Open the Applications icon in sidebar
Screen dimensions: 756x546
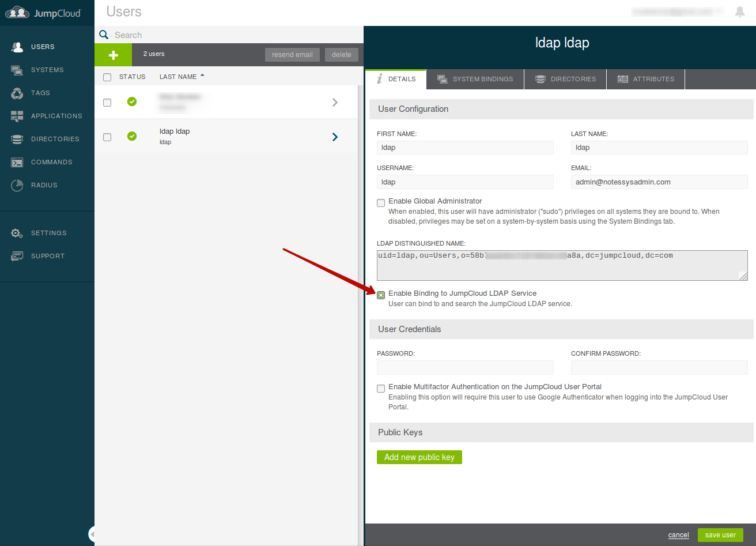coord(17,116)
